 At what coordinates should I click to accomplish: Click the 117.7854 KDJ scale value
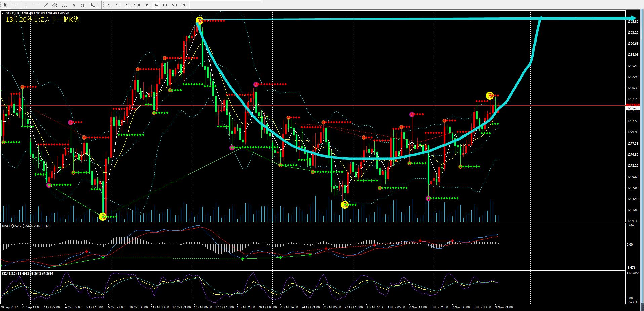(633, 273)
